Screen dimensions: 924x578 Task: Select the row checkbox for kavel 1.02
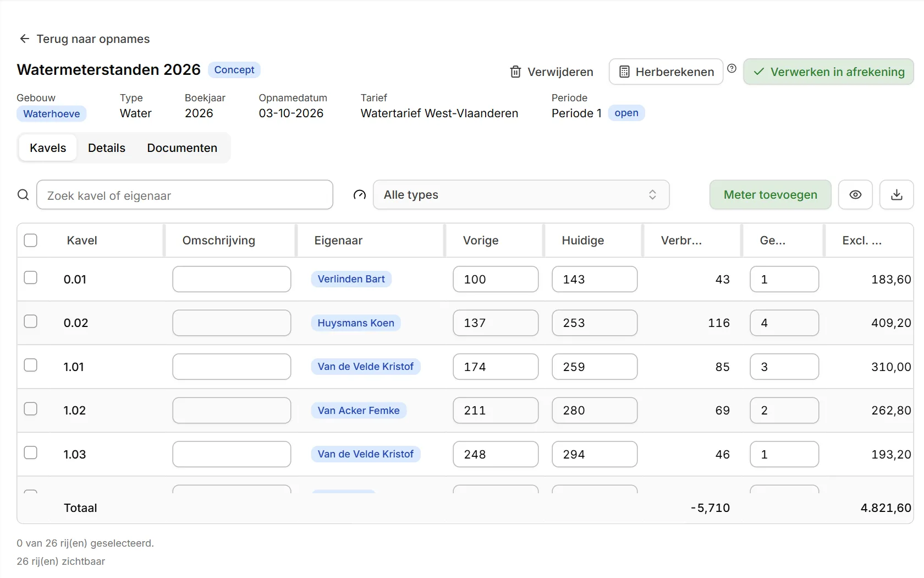(x=31, y=408)
